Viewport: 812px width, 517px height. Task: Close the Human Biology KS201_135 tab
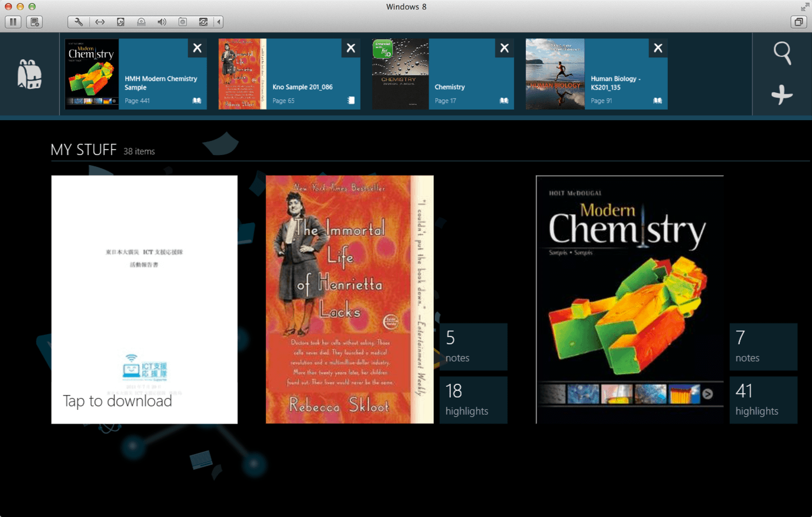pyautogui.click(x=658, y=48)
